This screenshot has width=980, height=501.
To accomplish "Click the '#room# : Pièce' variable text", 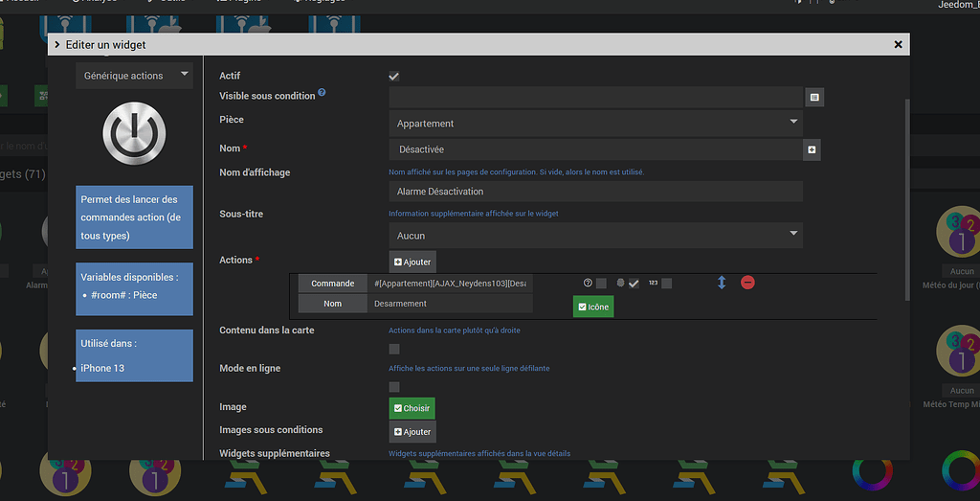I will (x=123, y=295).
